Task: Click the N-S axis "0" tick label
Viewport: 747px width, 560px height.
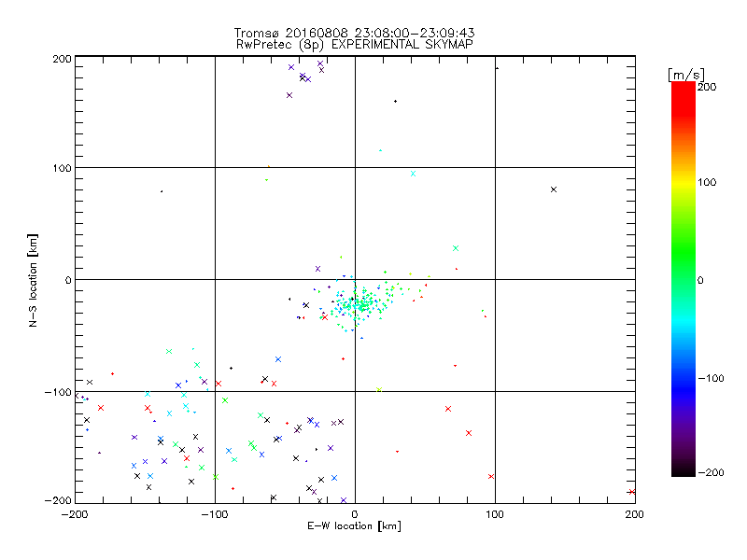Action: pos(68,281)
